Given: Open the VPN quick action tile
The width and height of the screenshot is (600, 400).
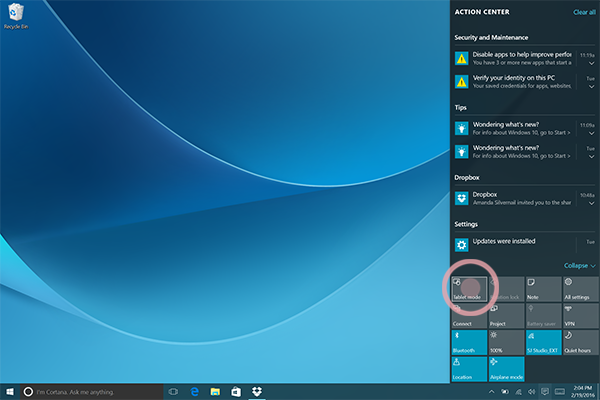Looking at the screenshot, I should (580, 316).
